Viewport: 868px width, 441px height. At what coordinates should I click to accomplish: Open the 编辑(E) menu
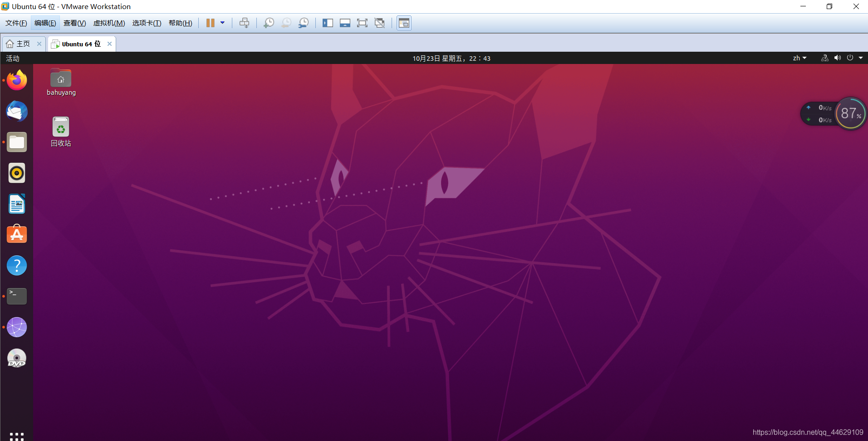click(x=45, y=23)
